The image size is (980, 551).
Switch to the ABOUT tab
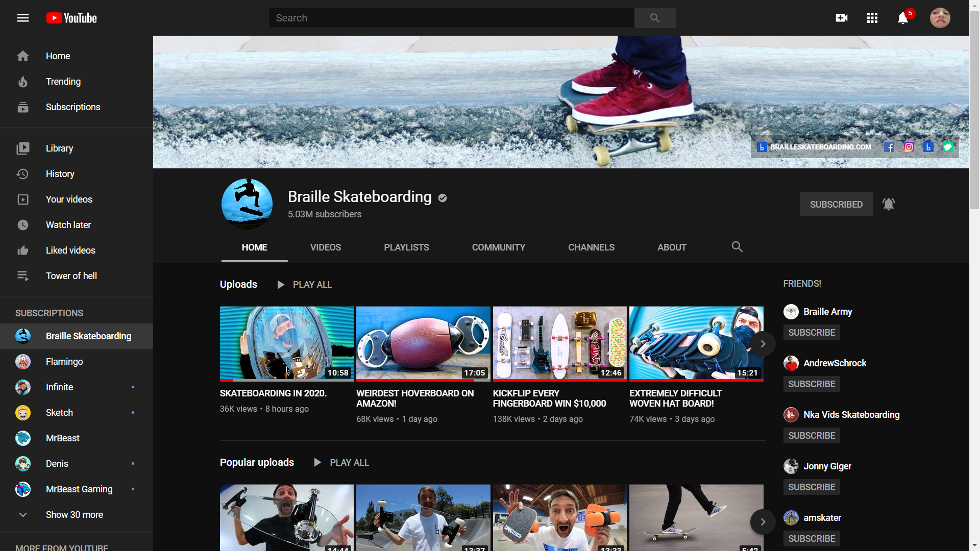coord(672,247)
